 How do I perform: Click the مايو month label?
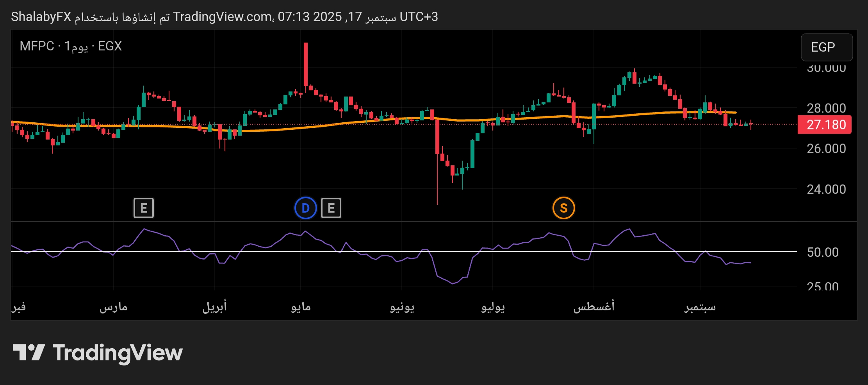point(301,307)
